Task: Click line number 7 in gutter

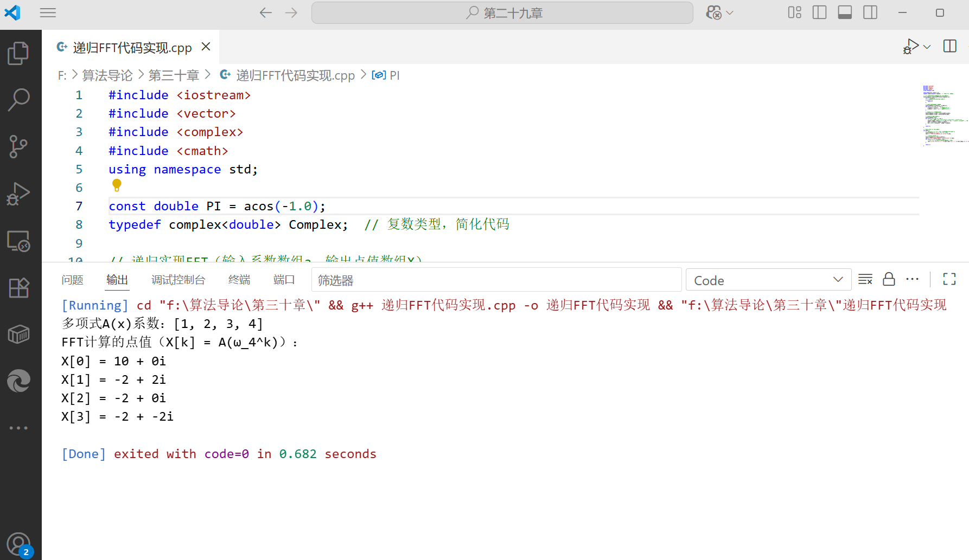Action: (x=79, y=206)
